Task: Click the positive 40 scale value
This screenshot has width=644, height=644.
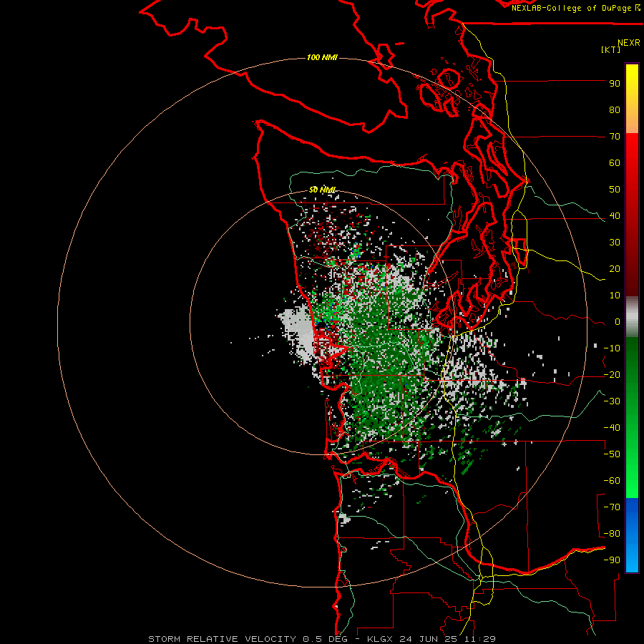Action: [615, 216]
